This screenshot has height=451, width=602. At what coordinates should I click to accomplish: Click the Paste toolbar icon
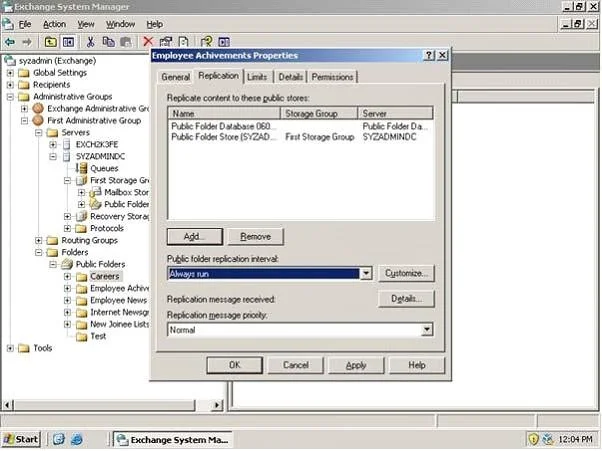(x=126, y=41)
